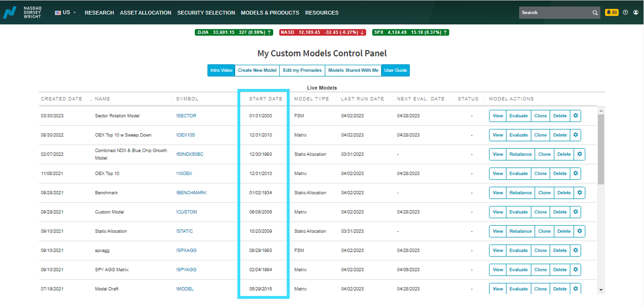Screen dimensions: 644x305
Task: Clone the SPY AGG Matrix model
Action: click(x=540, y=270)
